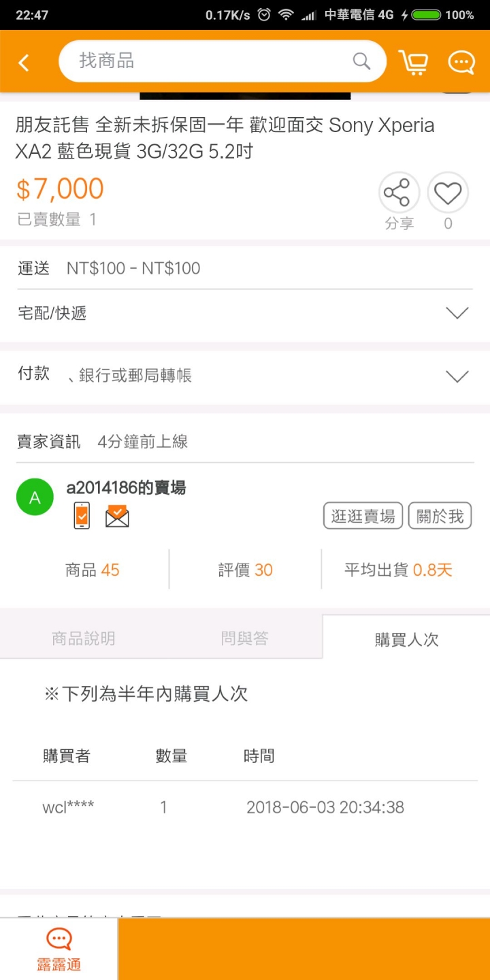Tap the phone verified badge icon
Screen dimensions: 490x980
pos(82,516)
